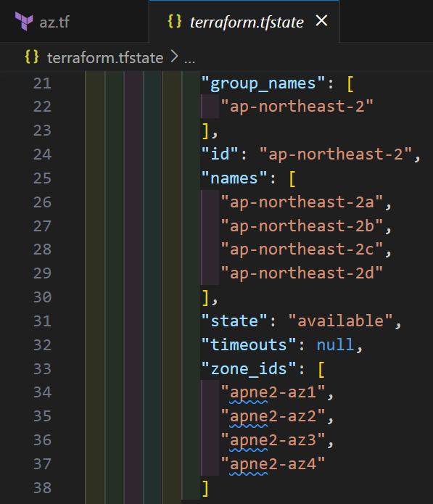Image resolution: width=433 pixels, height=504 pixels.
Task: Click the opening bracket after "names"
Action: (292, 179)
